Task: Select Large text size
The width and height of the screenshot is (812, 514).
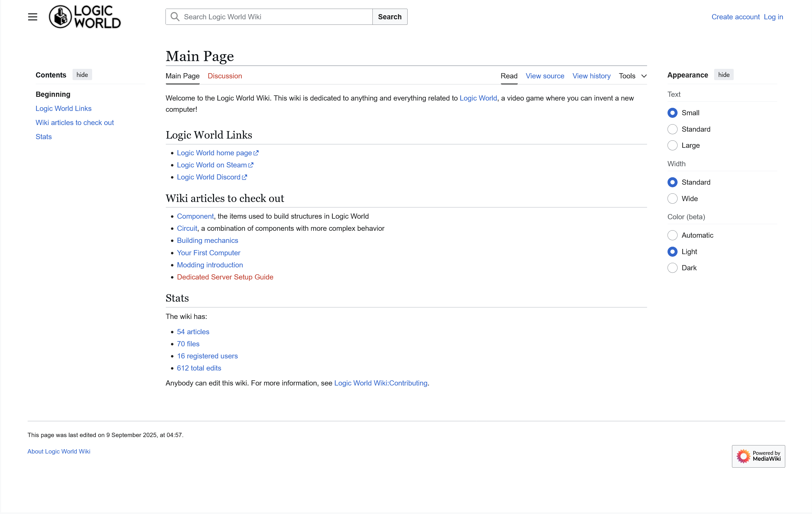Action: pyautogui.click(x=672, y=145)
